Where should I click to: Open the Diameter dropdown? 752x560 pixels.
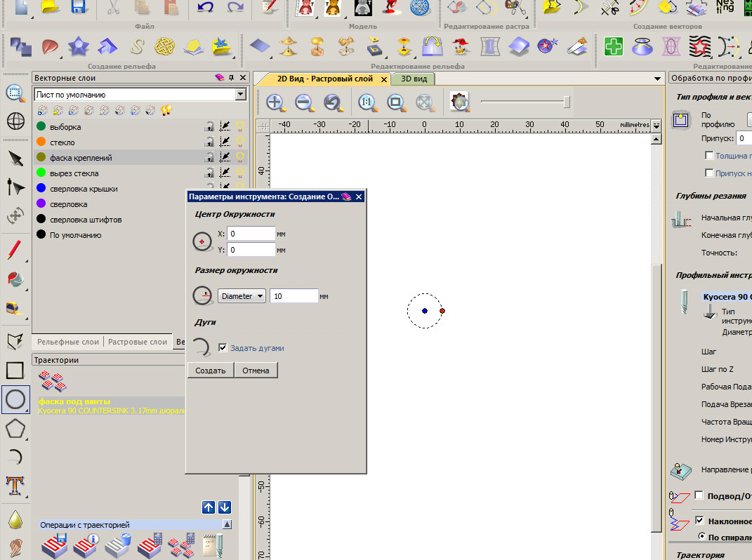(242, 296)
